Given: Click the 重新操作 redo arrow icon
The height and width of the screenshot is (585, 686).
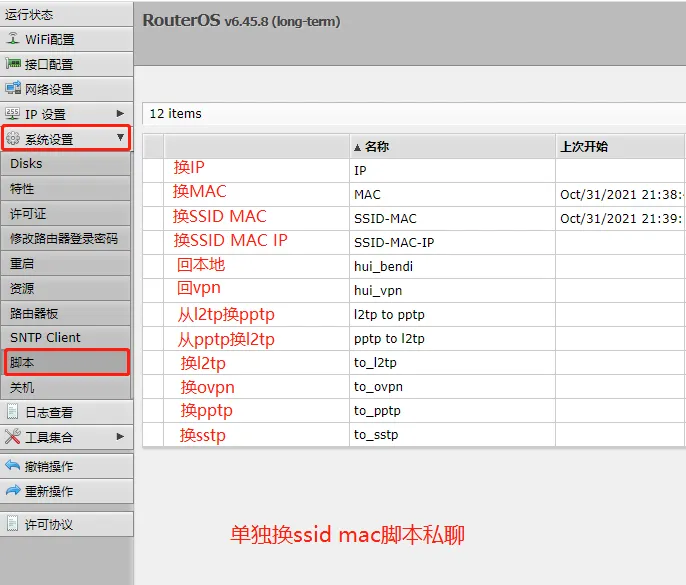Looking at the screenshot, I should (x=13, y=490).
